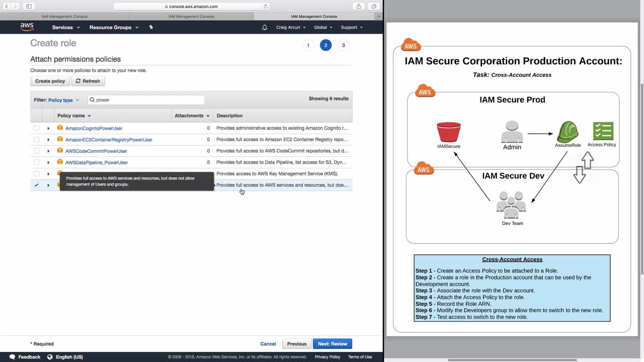Open the Global region dropdown
644x362 pixels.
tap(323, 27)
